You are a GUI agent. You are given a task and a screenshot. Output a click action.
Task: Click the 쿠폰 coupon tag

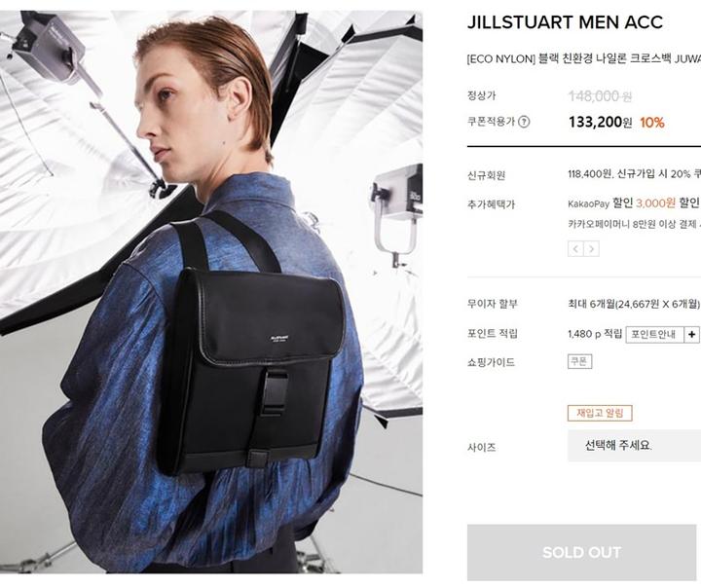click(579, 361)
